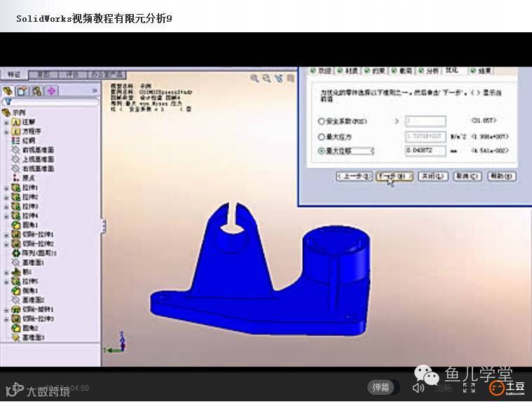
Task: Switch to the 评估 command tab
Action: (x=73, y=74)
